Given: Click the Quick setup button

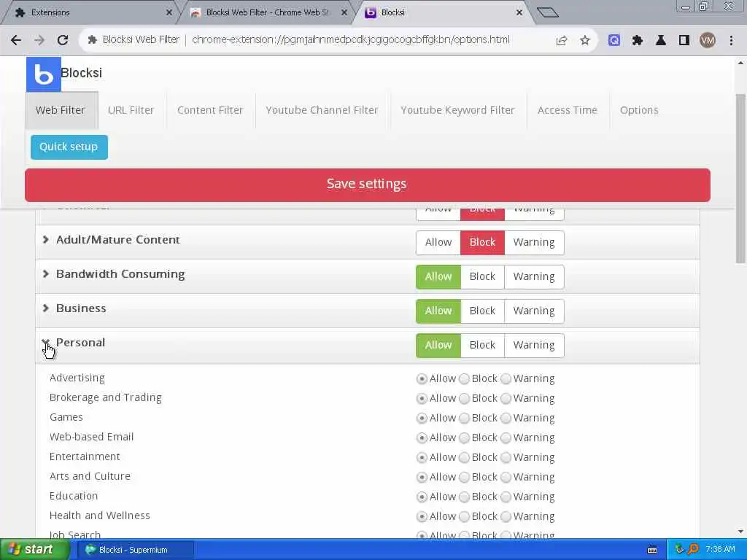Looking at the screenshot, I should click(69, 147).
